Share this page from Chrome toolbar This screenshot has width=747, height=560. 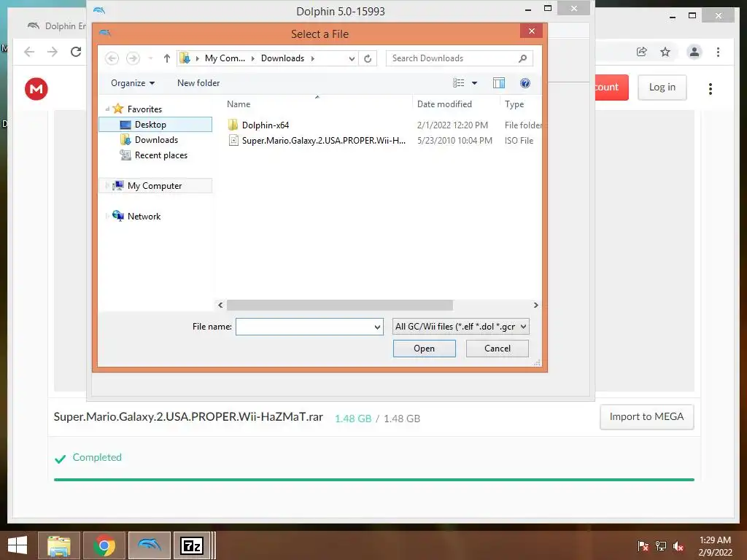point(642,52)
